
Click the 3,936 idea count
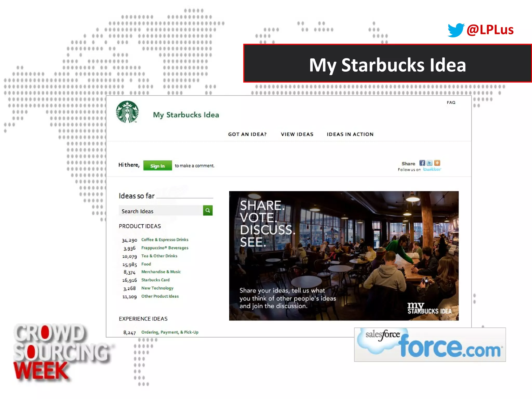129,248
